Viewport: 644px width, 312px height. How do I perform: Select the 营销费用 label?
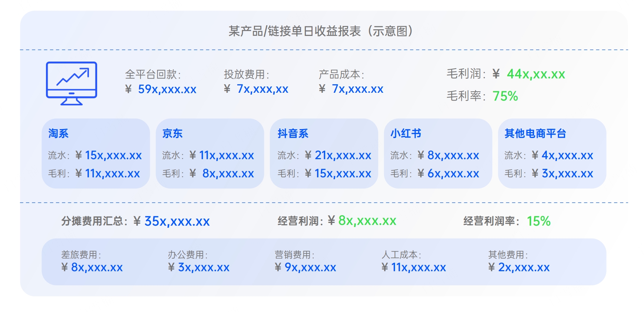tap(294, 255)
